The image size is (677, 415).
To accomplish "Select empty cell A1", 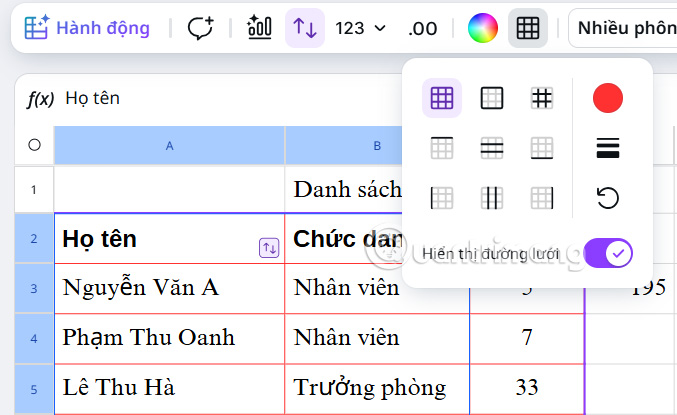I will [169, 190].
